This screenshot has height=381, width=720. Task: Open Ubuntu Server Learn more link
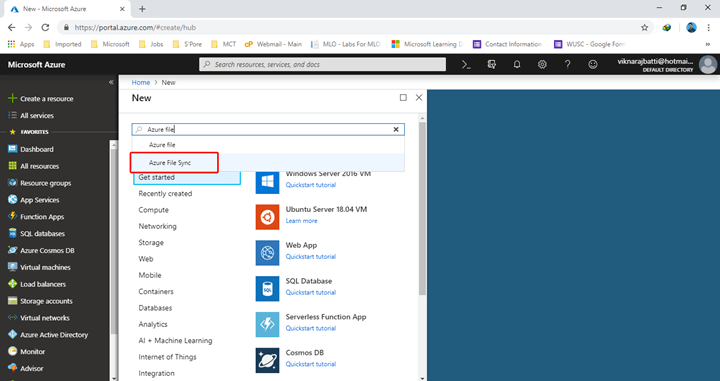pyautogui.click(x=301, y=221)
